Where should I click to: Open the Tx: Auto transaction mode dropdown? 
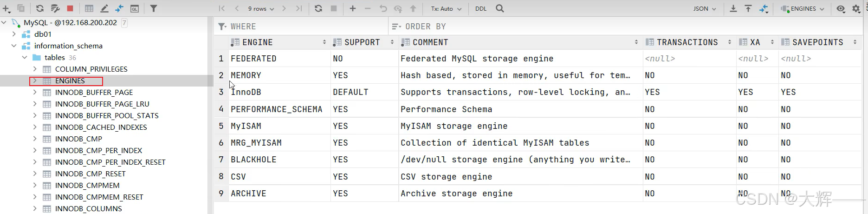pos(446,9)
